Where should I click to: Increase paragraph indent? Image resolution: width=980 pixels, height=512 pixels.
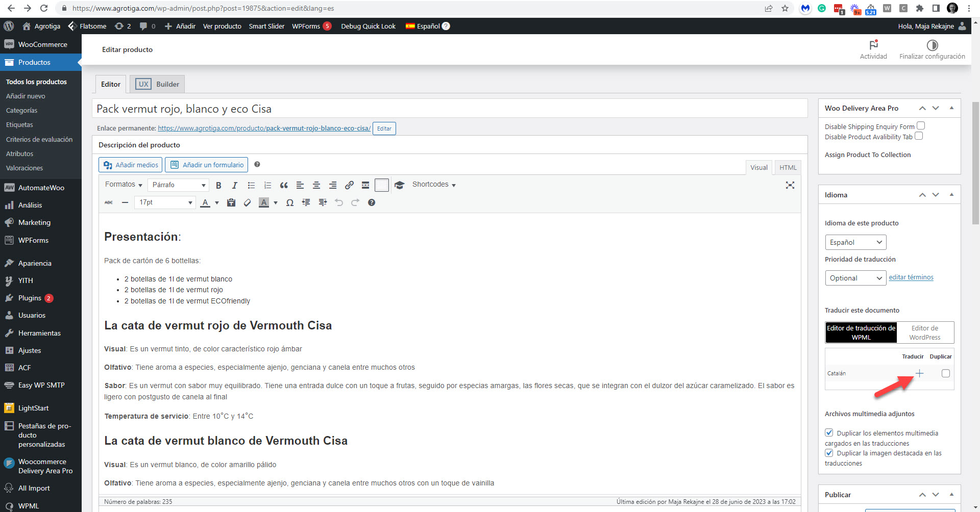(x=323, y=202)
